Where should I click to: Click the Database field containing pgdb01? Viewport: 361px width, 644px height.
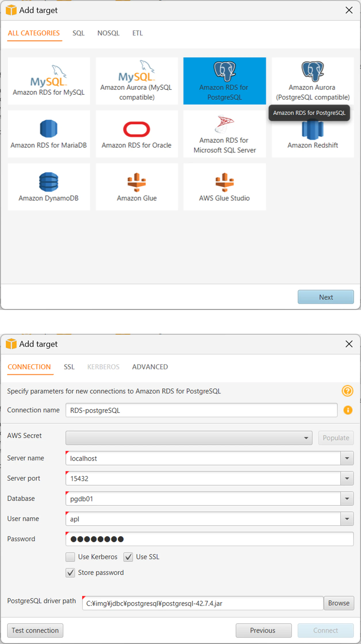[x=203, y=499]
